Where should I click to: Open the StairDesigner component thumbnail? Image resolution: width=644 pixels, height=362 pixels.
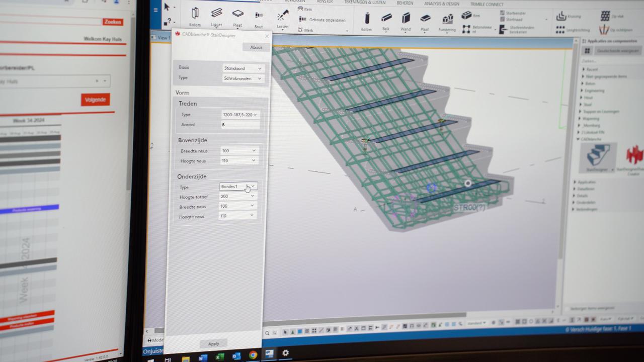[598, 156]
